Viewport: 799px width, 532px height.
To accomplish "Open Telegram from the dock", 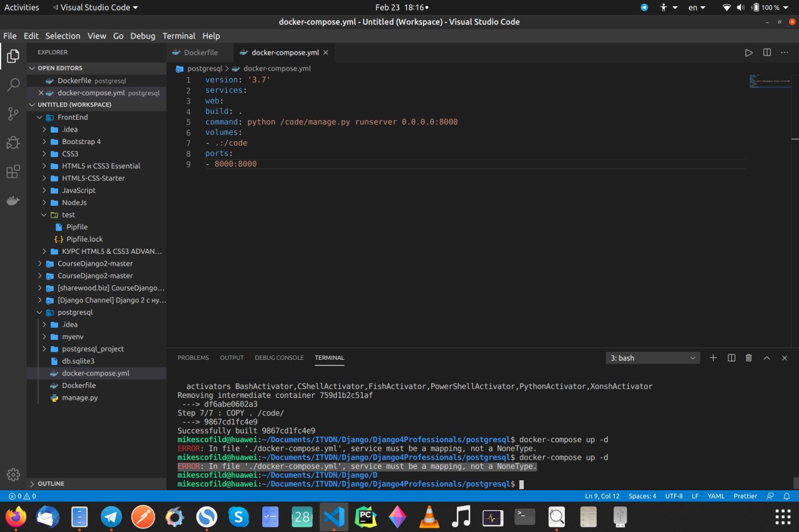I will [112, 516].
